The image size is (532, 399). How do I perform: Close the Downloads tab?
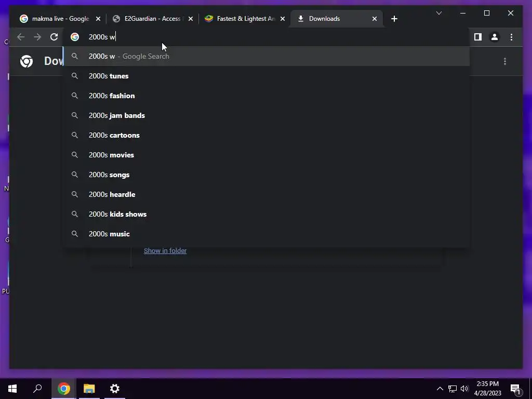click(374, 19)
